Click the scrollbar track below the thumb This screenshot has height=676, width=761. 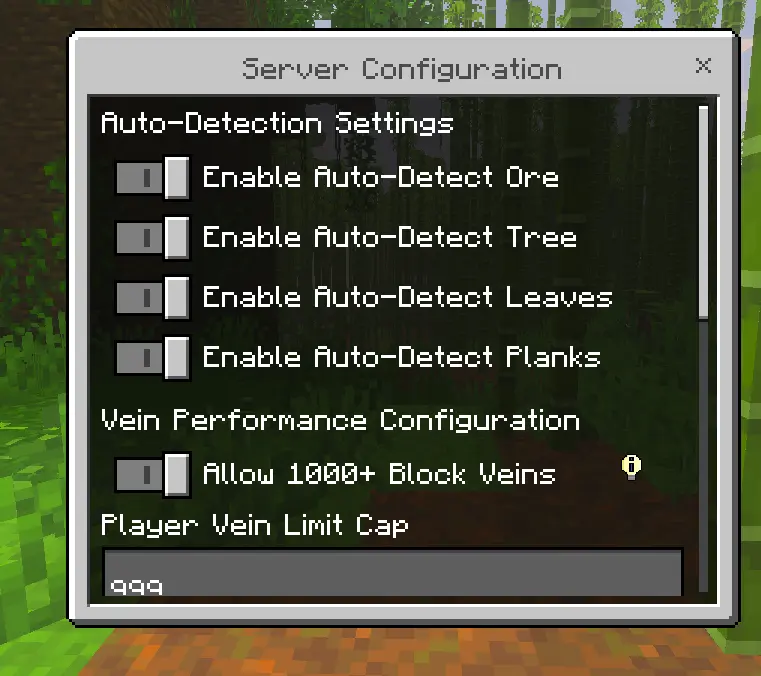click(x=703, y=455)
